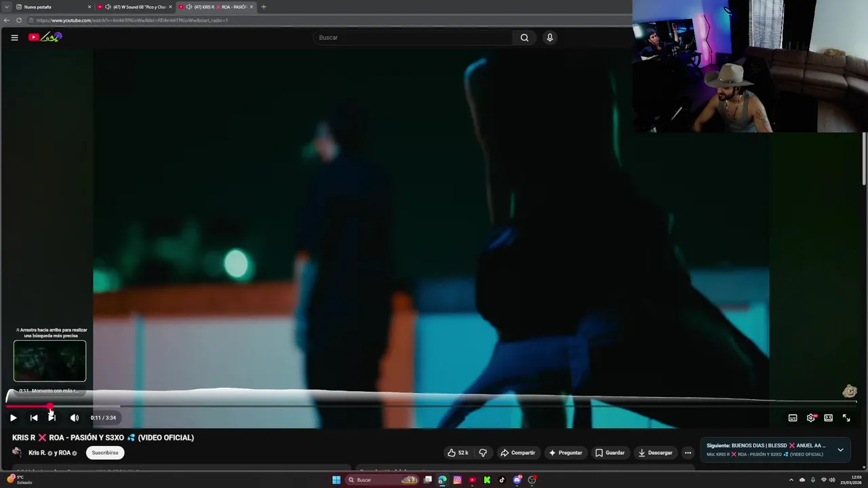The width and height of the screenshot is (868, 488).
Task: Go back in browser history
Action: coord(6,20)
